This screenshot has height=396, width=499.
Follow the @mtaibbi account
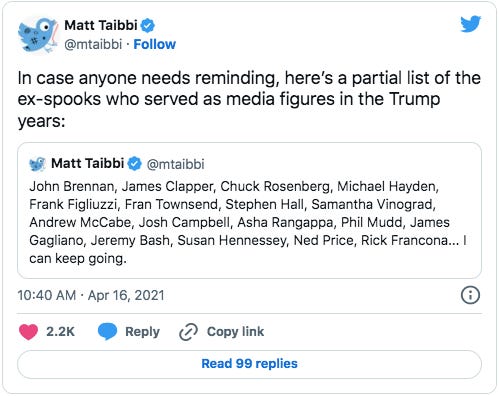coord(154,44)
